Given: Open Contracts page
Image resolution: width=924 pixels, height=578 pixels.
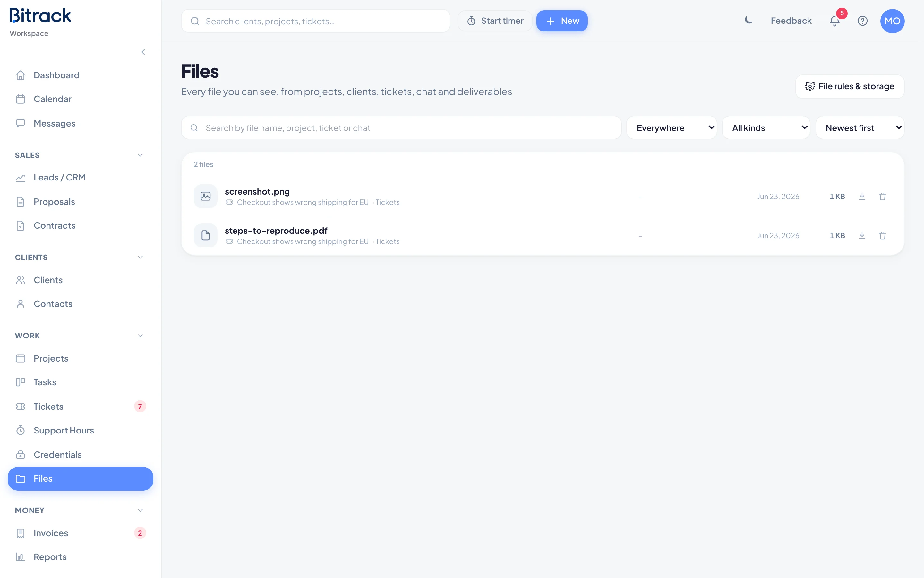Looking at the screenshot, I should 80,225.
